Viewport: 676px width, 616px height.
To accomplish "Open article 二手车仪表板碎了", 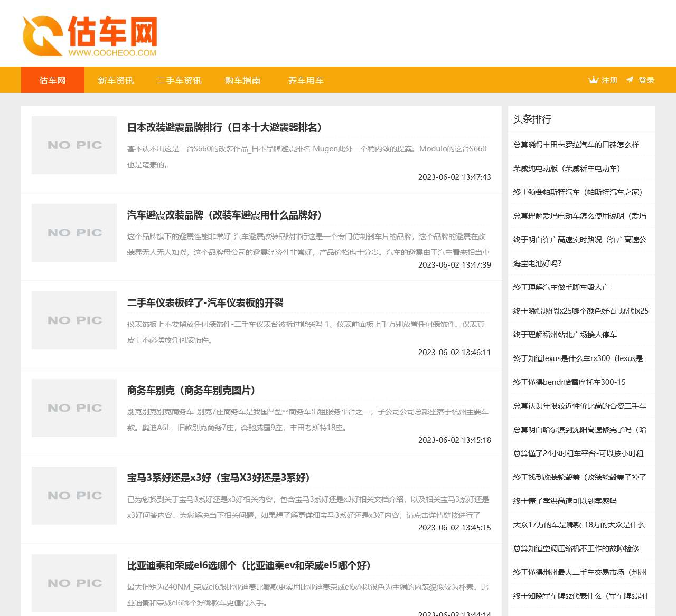I will [x=205, y=302].
